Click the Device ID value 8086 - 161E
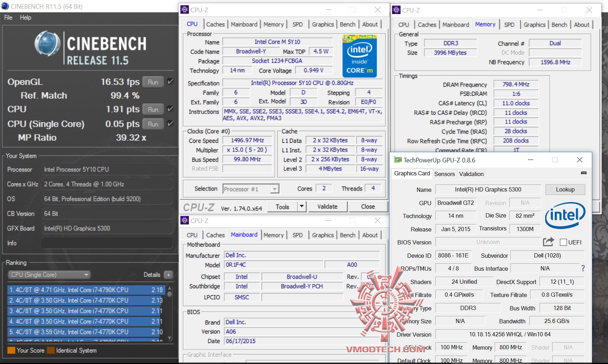Image resolution: width=608 pixels, height=364 pixels. [453, 255]
